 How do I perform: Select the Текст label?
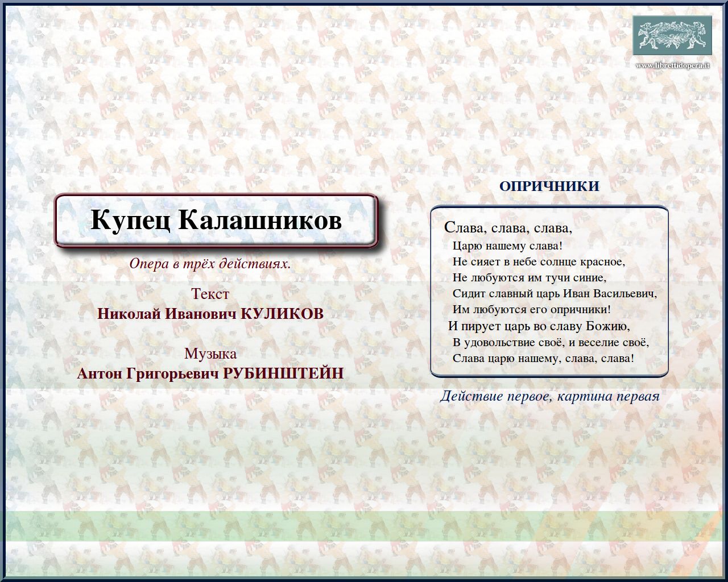click(210, 294)
